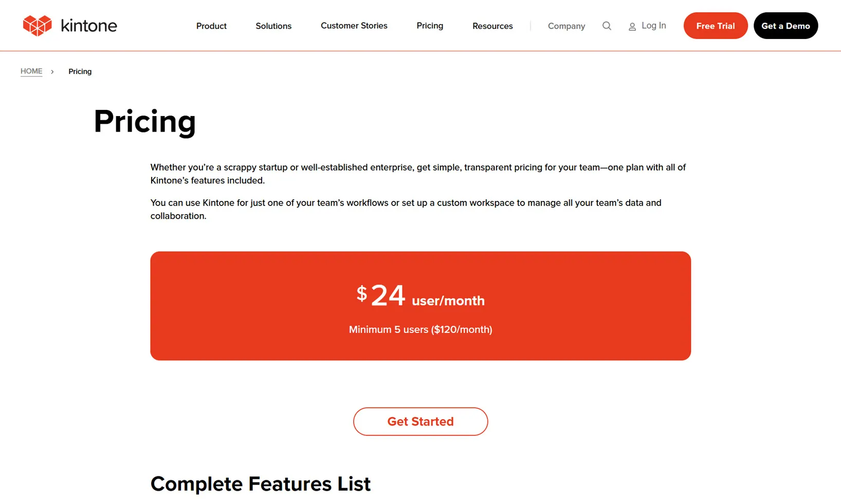841x504 pixels.
Task: Open the Product menu
Action: coord(211,26)
